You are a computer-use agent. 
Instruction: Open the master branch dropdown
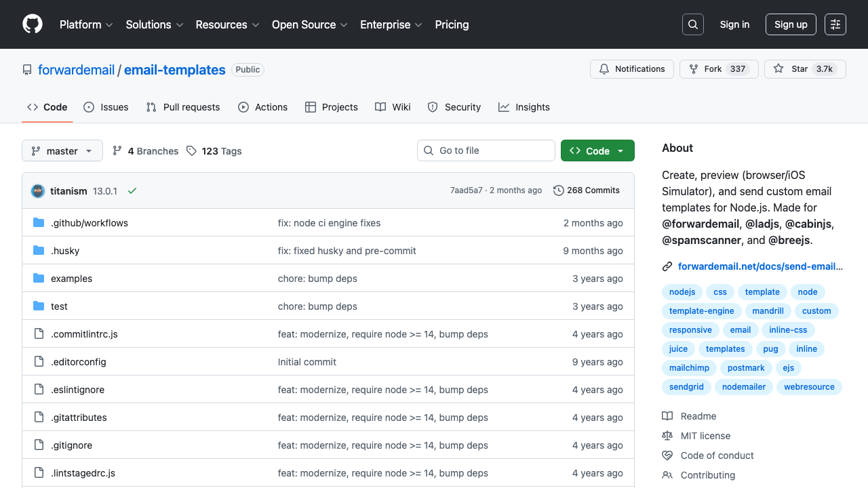tap(62, 150)
